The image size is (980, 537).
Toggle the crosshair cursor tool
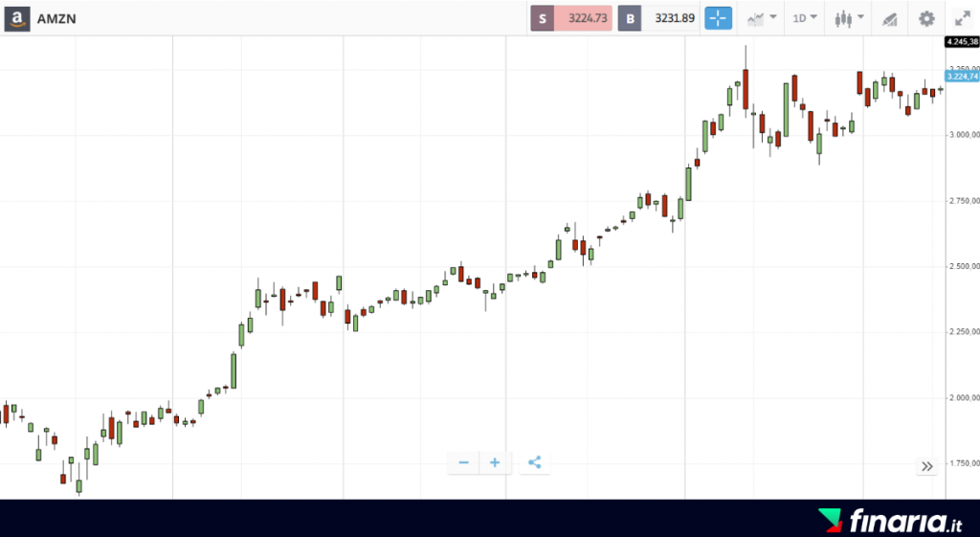[718, 18]
